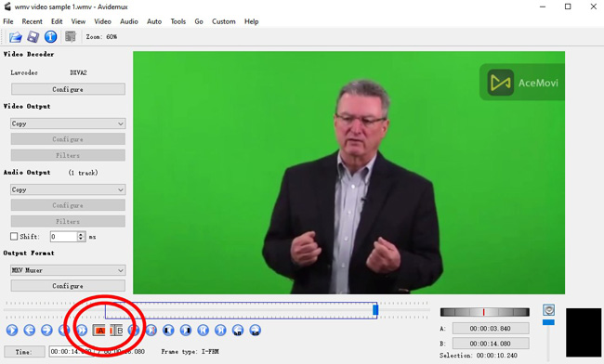Set selection start with marker A button
Screen dimensions: 604x364
click(99, 331)
